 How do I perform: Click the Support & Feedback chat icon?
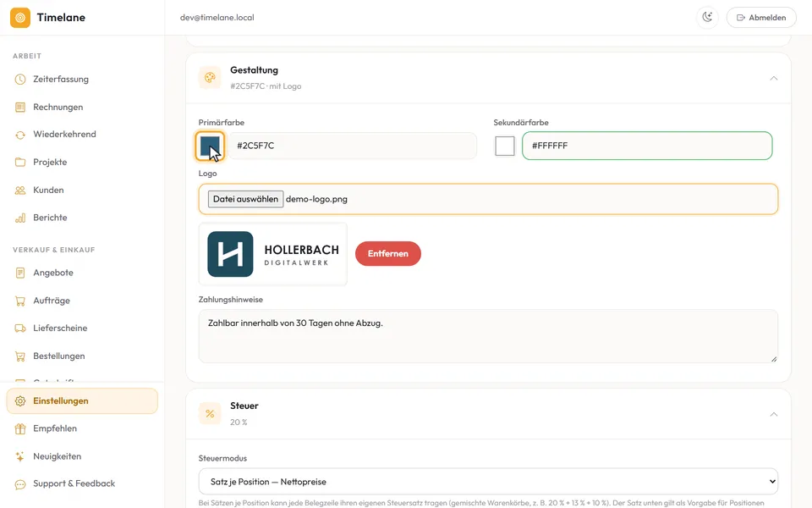(x=20, y=484)
